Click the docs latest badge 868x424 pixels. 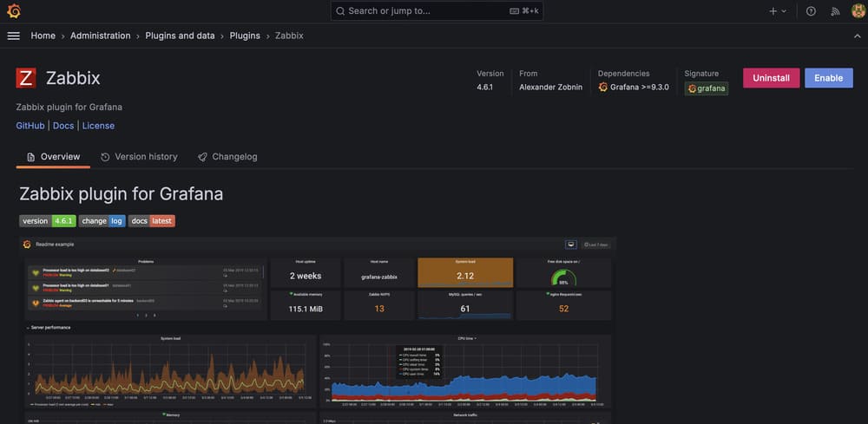click(152, 221)
